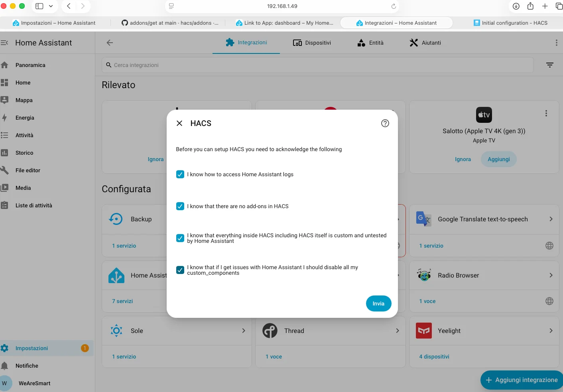Open Yeelight '4 dispositivi' link

[434, 357]
